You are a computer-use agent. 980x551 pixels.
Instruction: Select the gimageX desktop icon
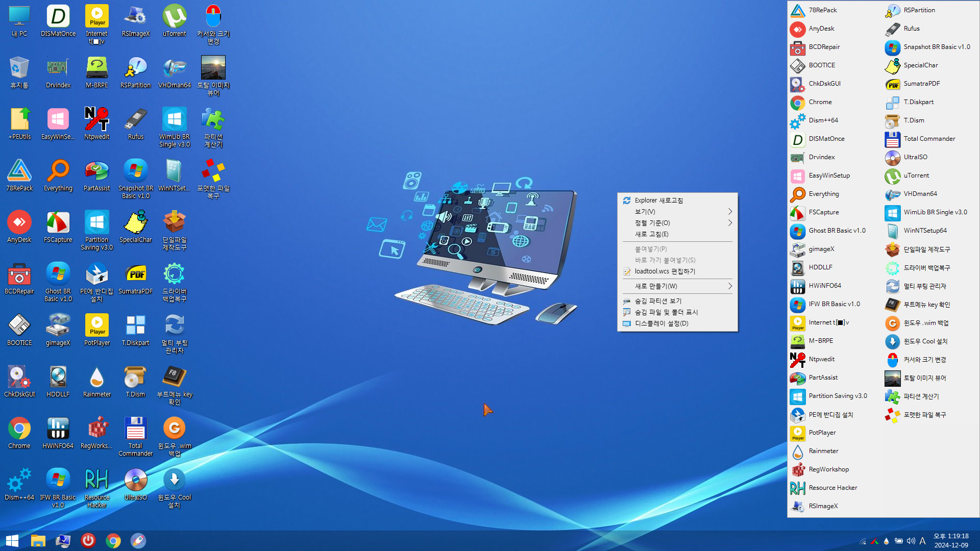click(x=58, y=330)
